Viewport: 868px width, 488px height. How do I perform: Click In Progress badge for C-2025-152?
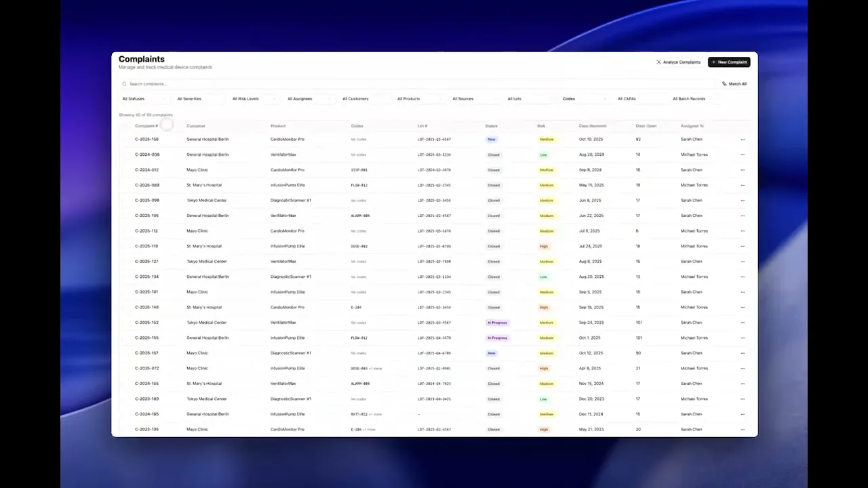497,323
